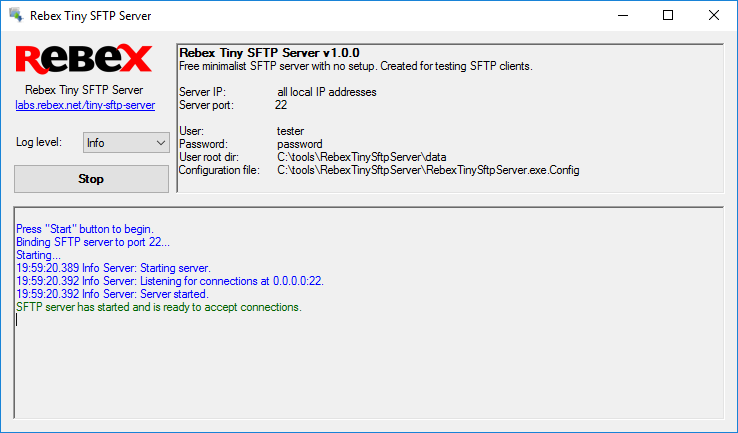Click the 'Rebex Tiny SFTP Server v1.0.0' heading
The image size is (738, 433).
coord(269,53)
